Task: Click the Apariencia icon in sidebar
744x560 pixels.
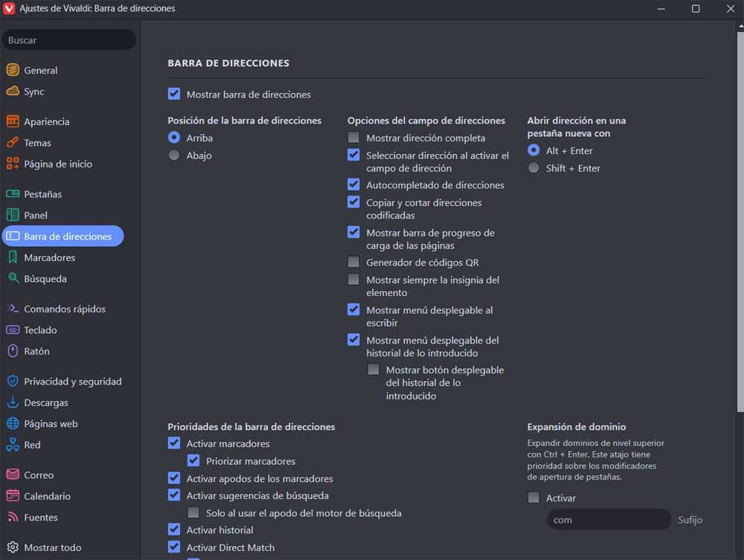Action: coord(13,121)
